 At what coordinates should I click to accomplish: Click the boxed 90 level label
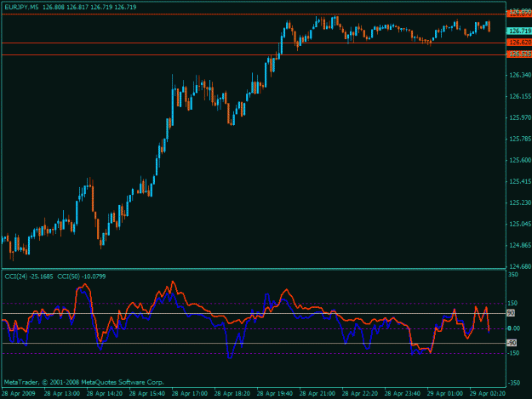tap(511, 313)
